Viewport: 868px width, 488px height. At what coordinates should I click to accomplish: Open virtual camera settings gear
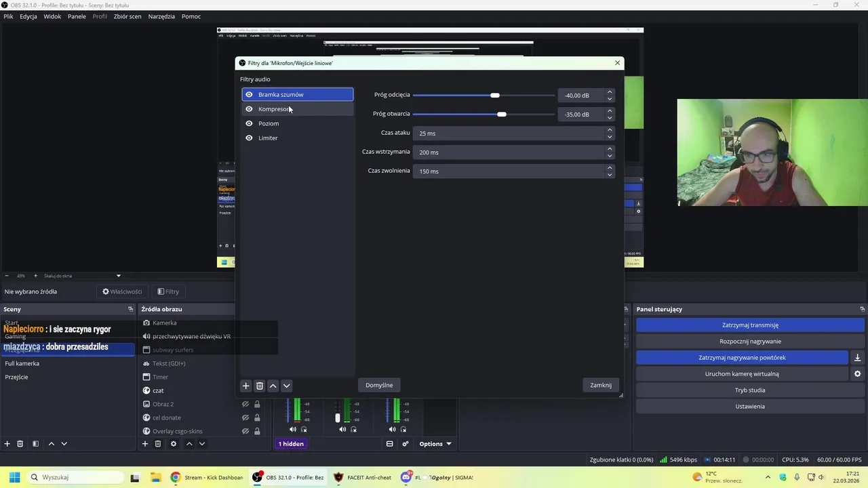coord(857,374)
